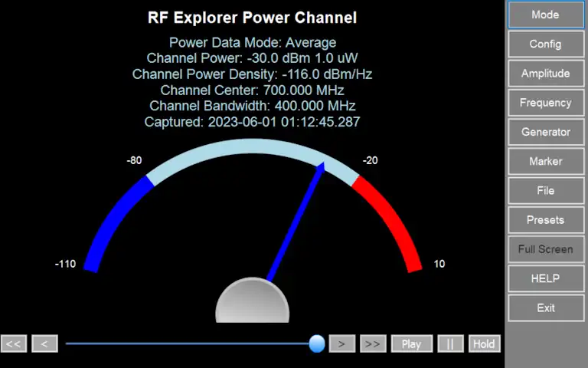This screenshot has height=368, width=588.
Task: Jump to first capture with << button
Action: 14,343
